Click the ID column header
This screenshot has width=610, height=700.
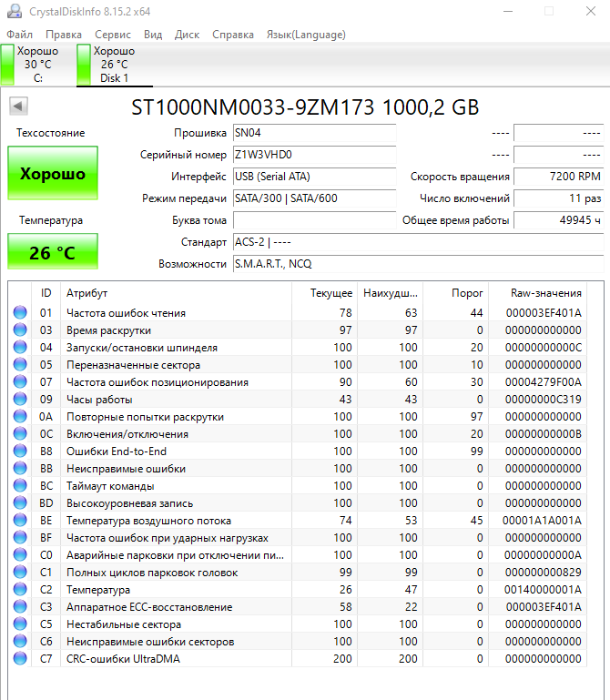click(46, 293)
